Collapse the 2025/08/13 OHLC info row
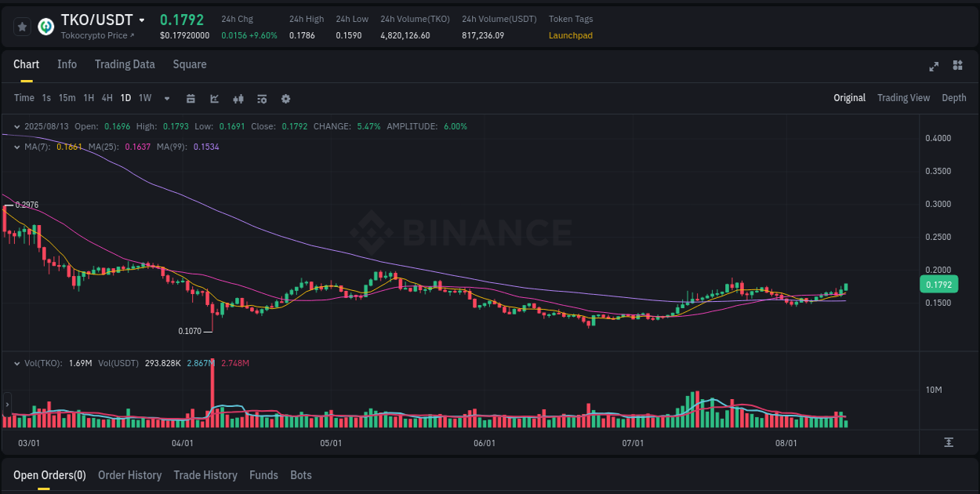This screenshot has width=980, height=494. pos(17,125)
